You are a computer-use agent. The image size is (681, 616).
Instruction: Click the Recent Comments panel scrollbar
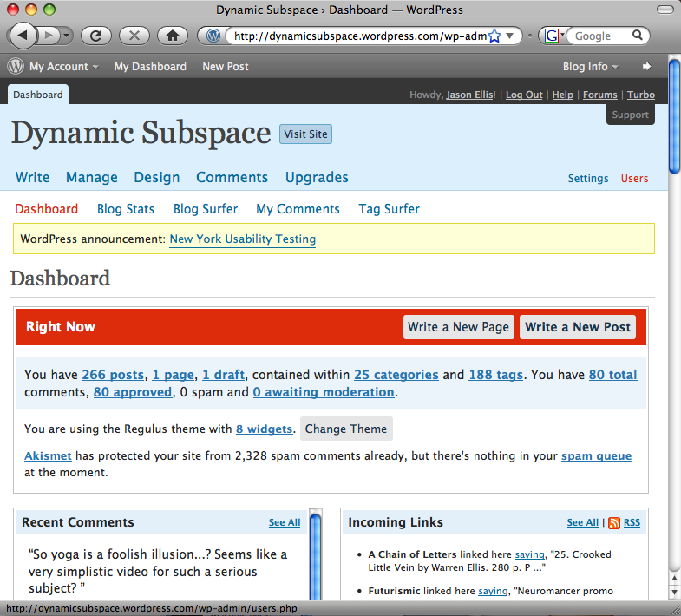pos(316,555)
